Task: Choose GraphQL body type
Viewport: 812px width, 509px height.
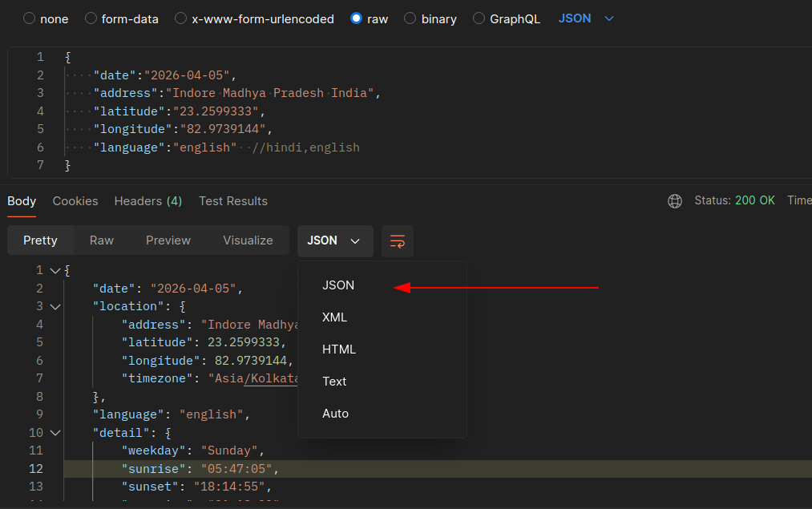Action: (479, 18)
